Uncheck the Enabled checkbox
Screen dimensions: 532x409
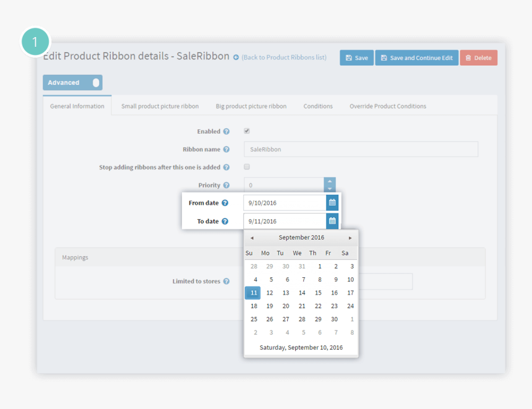(246, 131)
